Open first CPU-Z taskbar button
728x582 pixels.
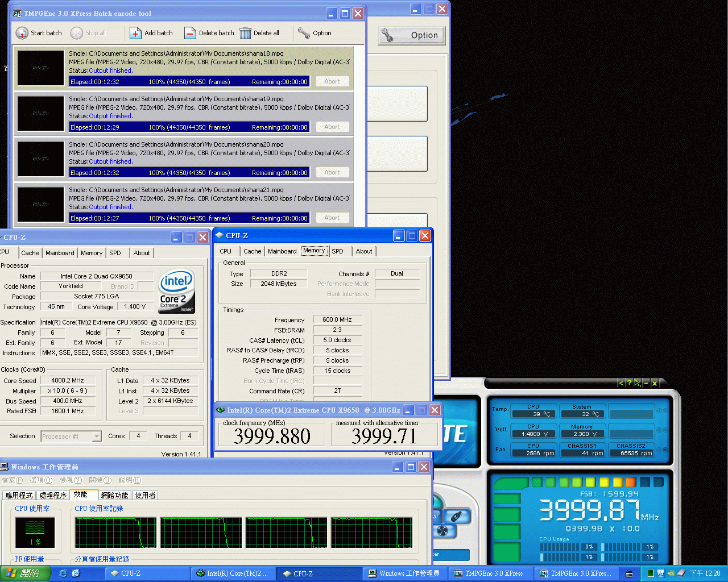pyautogui.click(x=147, y=573)
